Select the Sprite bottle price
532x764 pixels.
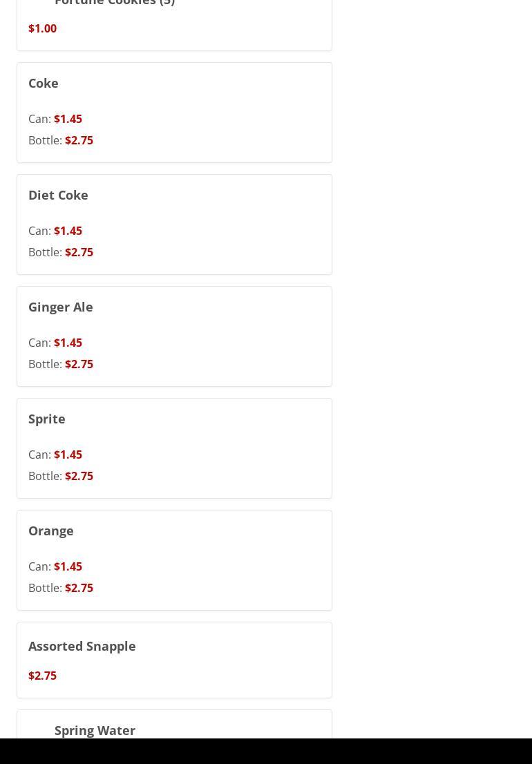tap(79, 476)
